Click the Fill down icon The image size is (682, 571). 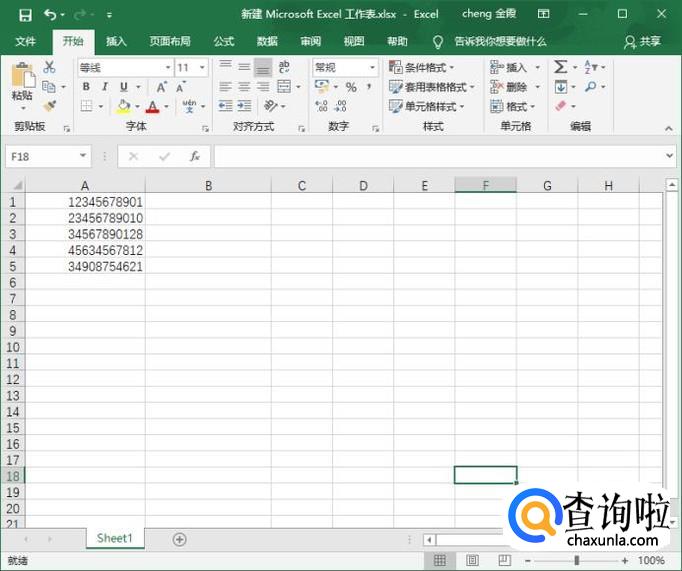(561, 87)
